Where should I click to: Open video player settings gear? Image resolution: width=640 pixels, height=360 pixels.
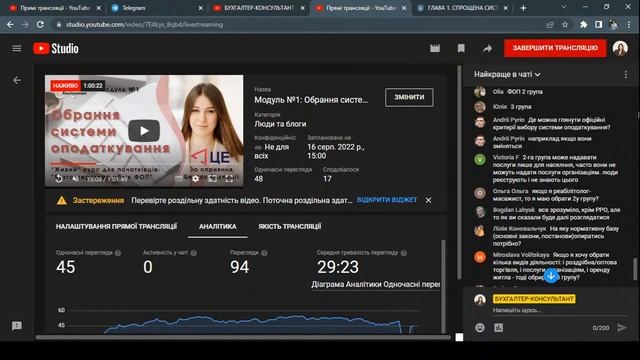coord(196,179)
